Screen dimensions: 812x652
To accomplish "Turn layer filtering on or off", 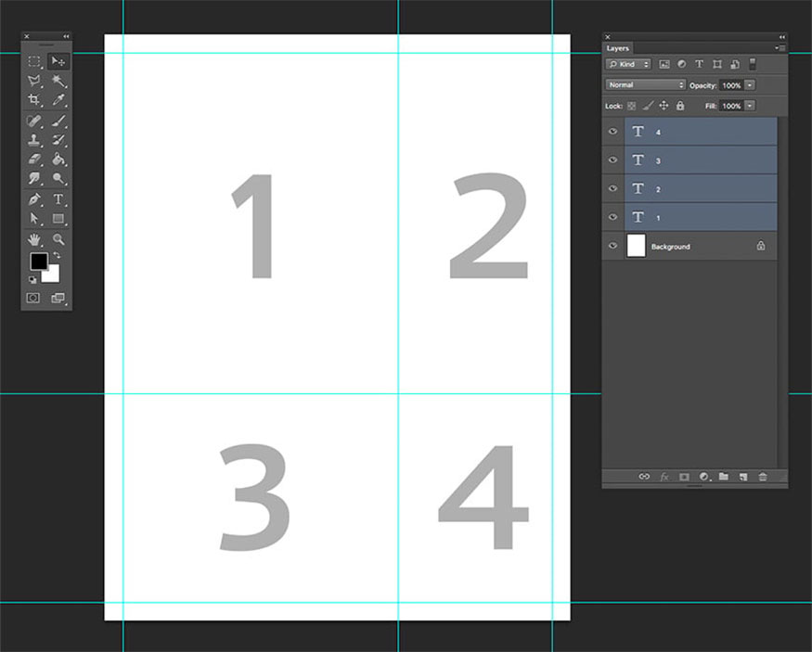I will [753, 64].
